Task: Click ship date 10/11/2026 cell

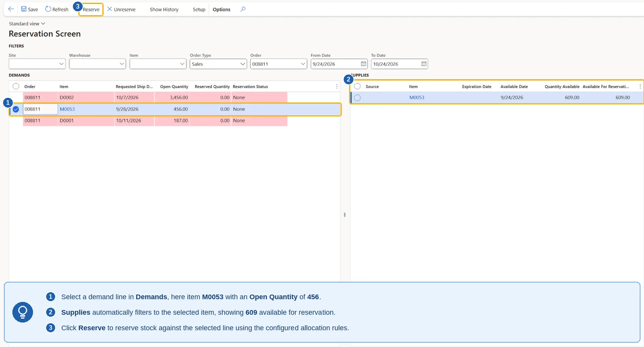Action: click(134, 120)
